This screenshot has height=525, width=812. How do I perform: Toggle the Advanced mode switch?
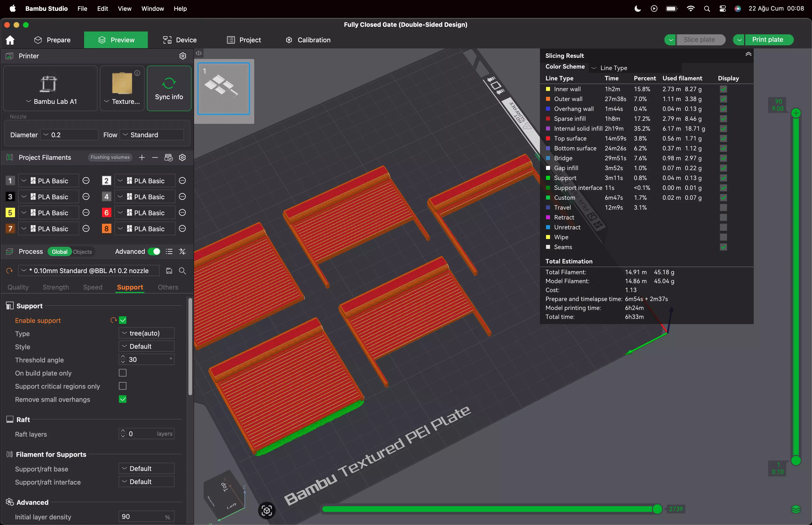(x=154, y=252)
